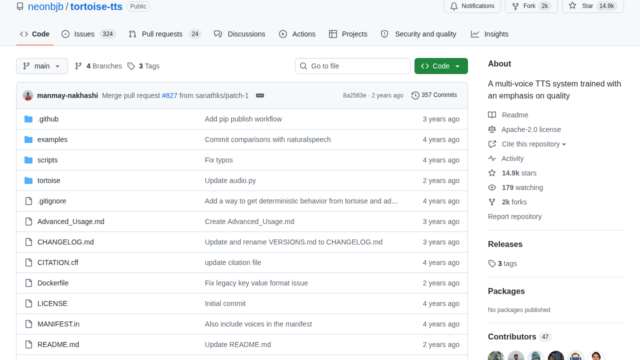Click 'Commit comparisons with naturalspeech' message
Viewport: 640px width, 360px height.
pyautogui.click(x=268, y=140)
